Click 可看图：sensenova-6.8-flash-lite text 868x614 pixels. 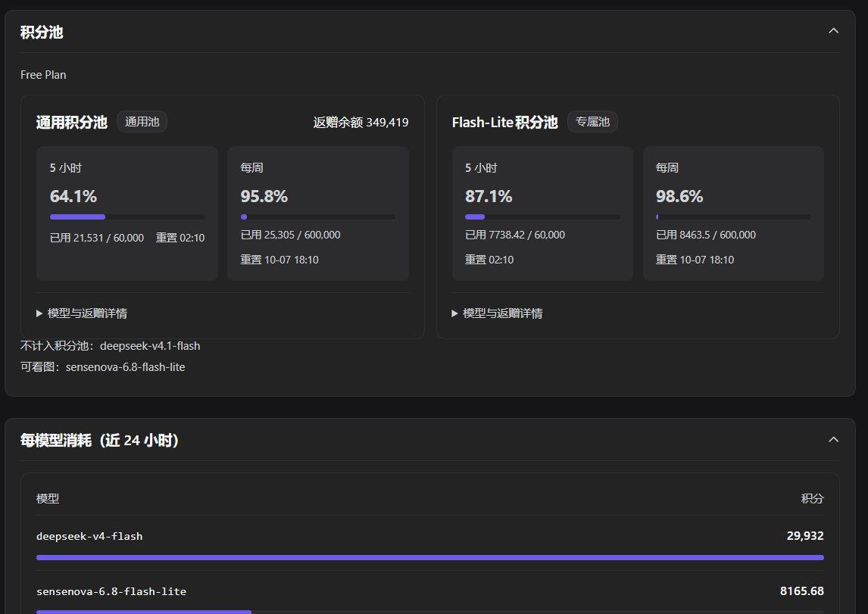coord(102,366)
